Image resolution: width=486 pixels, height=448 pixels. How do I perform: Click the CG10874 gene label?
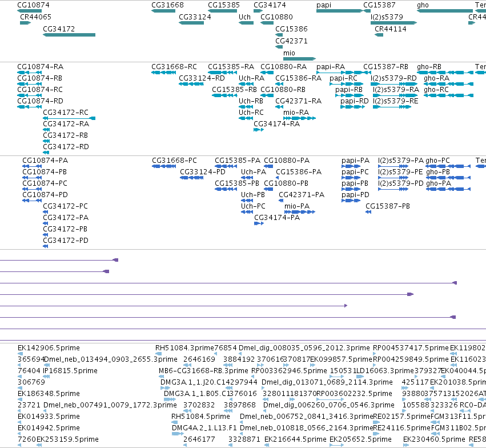(x=33, y=5)
